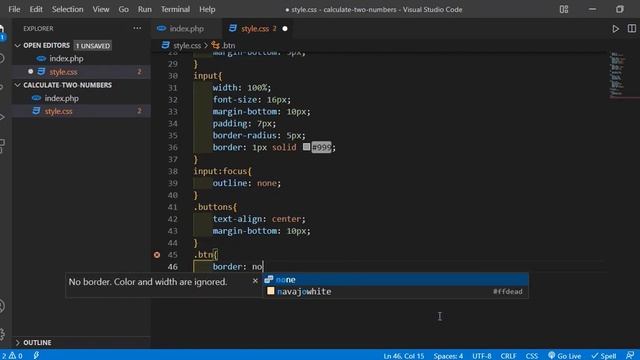Switch to the index.php editor tab
Screen dimensions: 640x360
pos(186,29)
